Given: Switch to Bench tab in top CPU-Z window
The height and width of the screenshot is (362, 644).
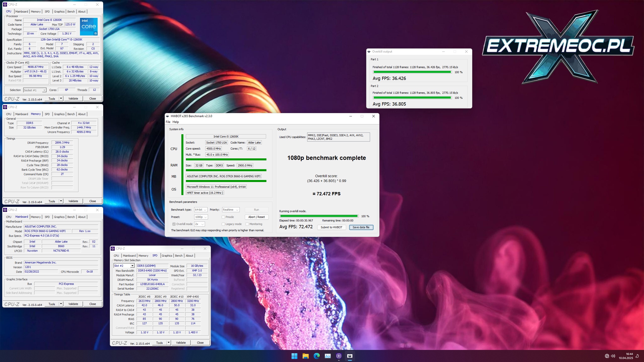Looking at the screenshot, I should 71,12.
